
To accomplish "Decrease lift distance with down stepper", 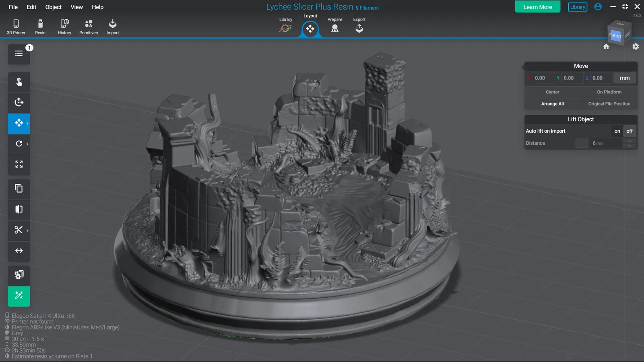I will [630, 146].
